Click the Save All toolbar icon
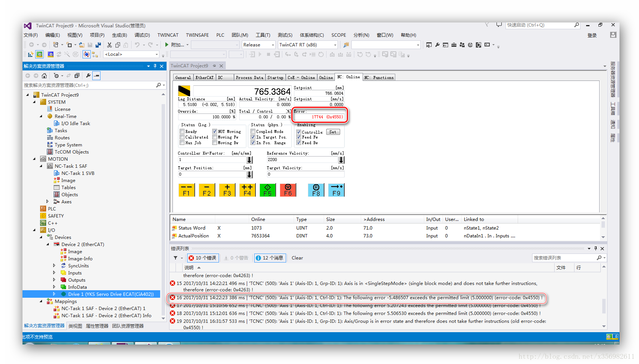 click(x=98, y=45)
